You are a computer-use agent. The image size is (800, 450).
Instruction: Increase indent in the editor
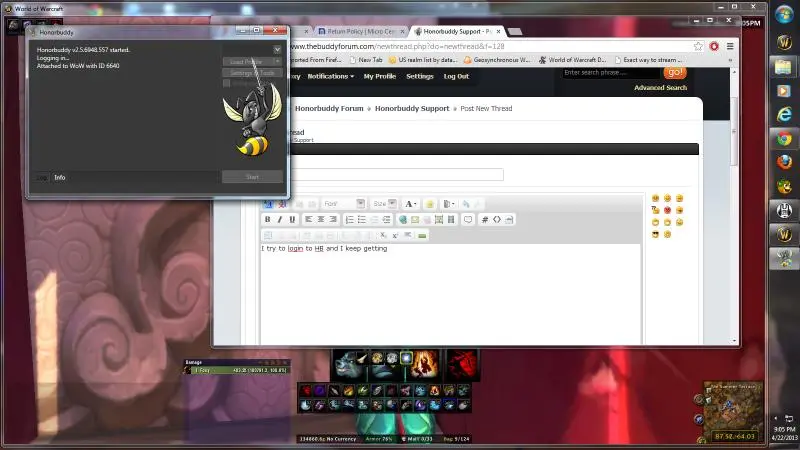[386, 219]
